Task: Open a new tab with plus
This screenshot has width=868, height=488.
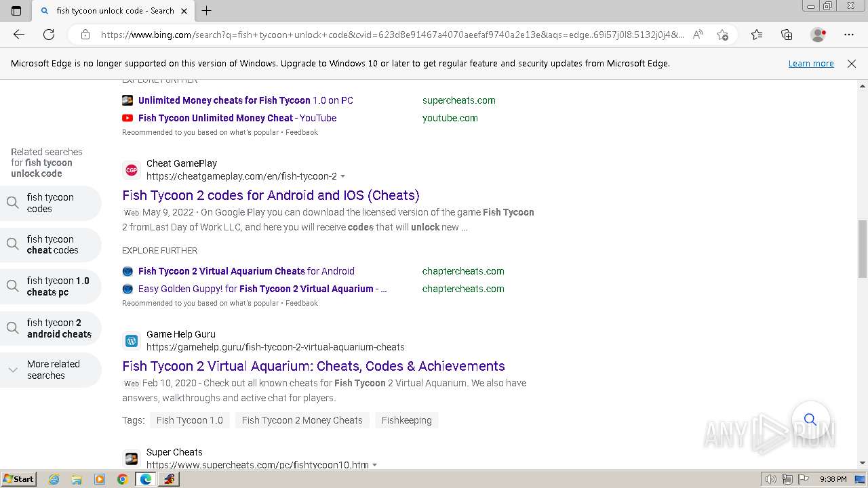Action: click(207, 11)
